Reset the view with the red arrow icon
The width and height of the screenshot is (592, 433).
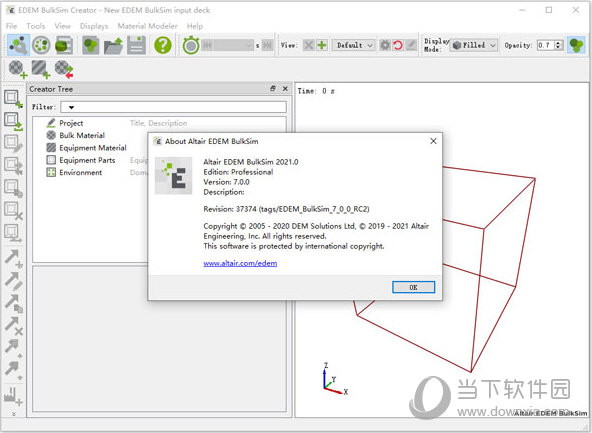click(398, 45)
